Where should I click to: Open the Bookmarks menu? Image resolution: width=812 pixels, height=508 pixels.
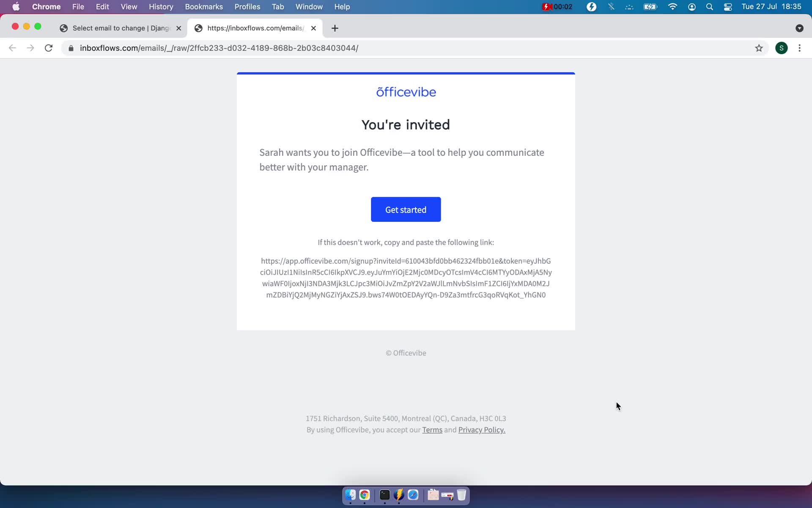pos(203,6)
